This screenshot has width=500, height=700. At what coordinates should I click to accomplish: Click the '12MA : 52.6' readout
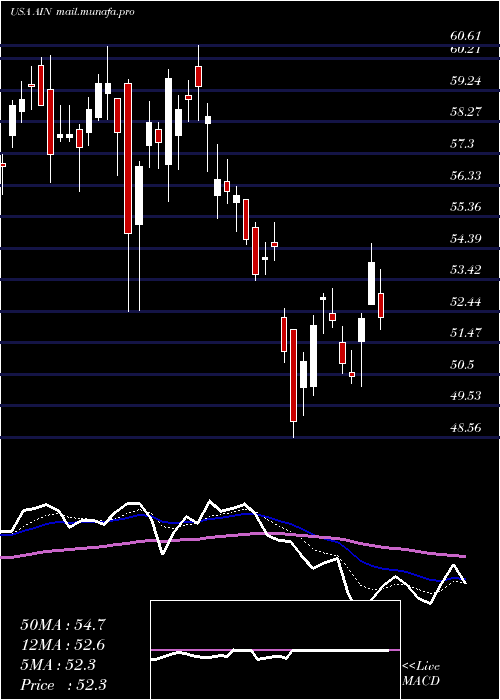point(63,645)
